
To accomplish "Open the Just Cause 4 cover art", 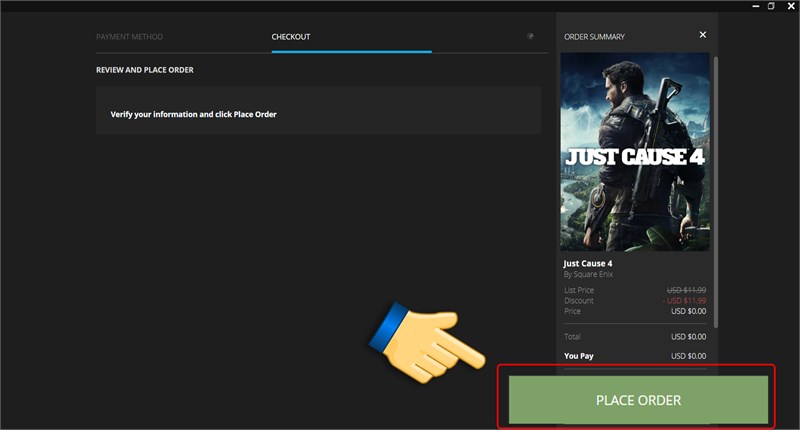I will [x=635, y=151].
